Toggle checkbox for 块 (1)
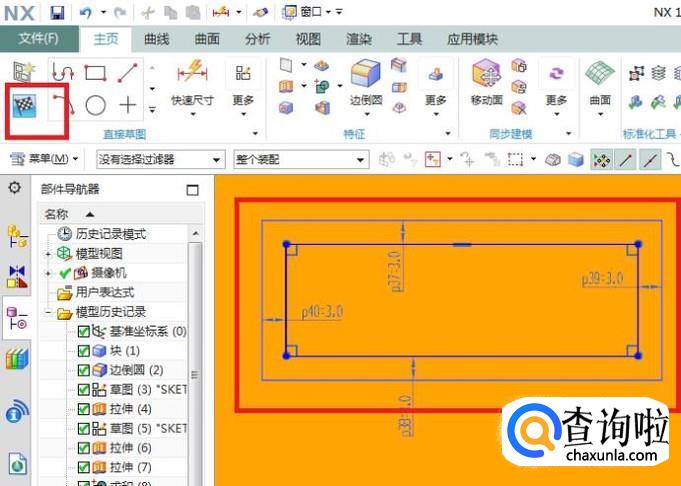This screenshot has height=486, width=681. pyautogui.click(x=83, y=350)
